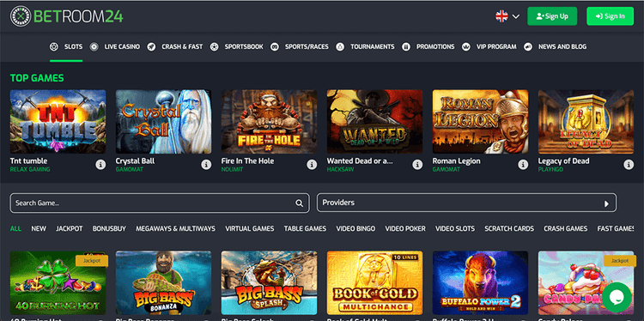Open the SPORTSBOOK menu item
The image size is (644, 321).
coord(244,47)
